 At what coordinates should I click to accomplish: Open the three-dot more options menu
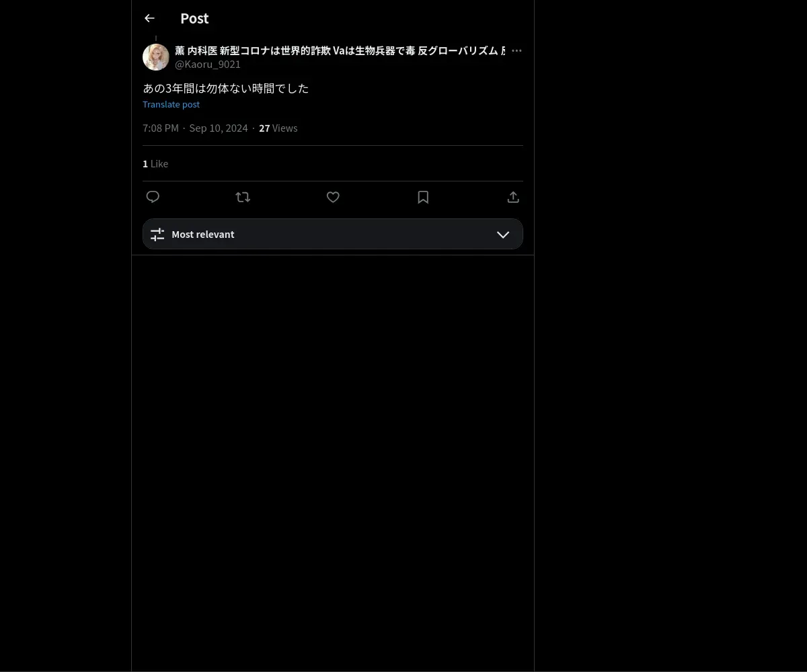coord(516,50)
